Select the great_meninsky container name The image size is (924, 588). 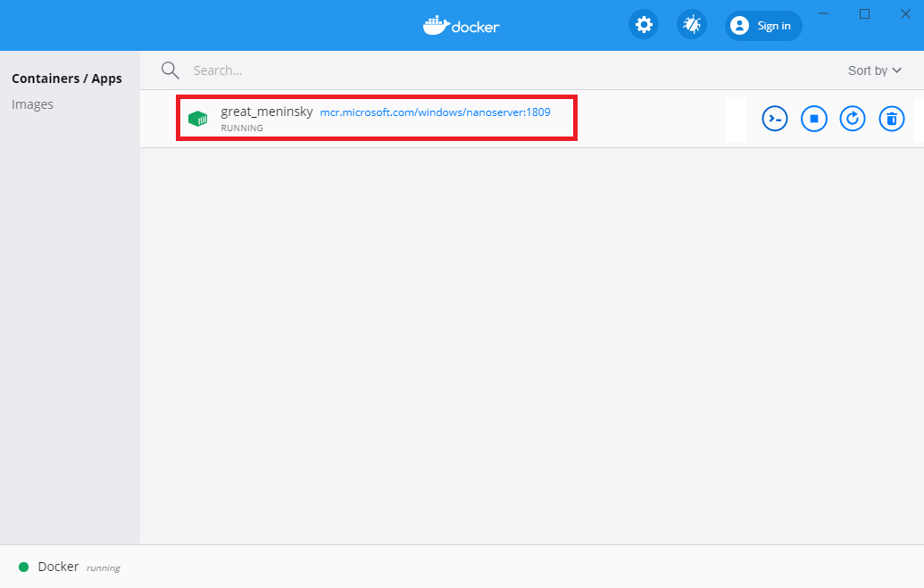266,112
